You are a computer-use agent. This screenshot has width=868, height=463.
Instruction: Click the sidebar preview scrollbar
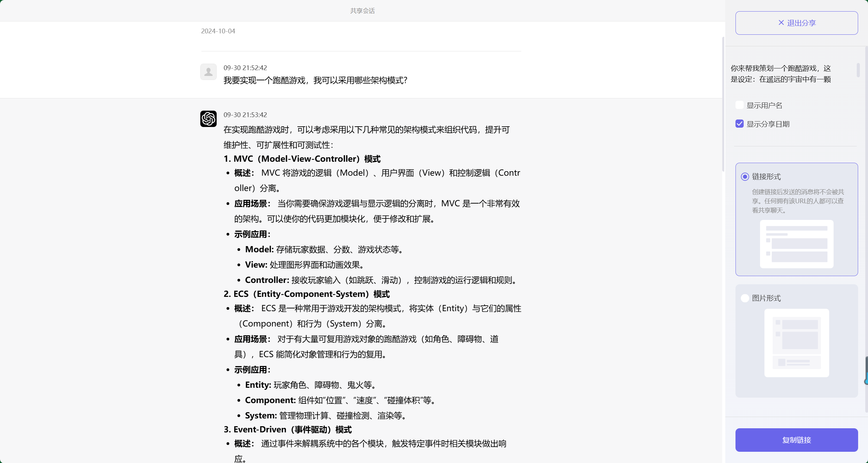point(858,70)
